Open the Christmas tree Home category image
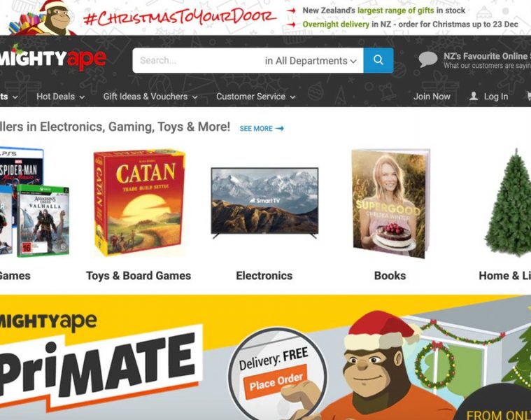531x420 pixels. [x=508, y=202]
